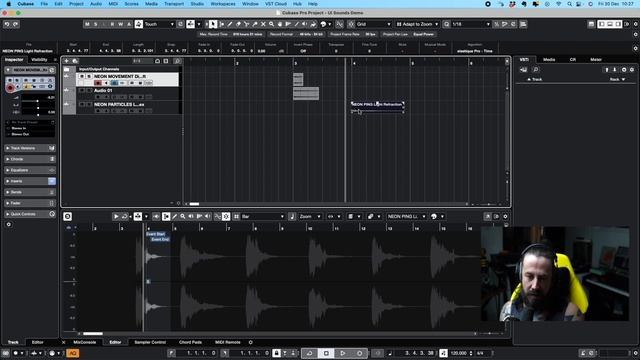
Task: Toggle global Write W automation button
Action: [121, 24]
